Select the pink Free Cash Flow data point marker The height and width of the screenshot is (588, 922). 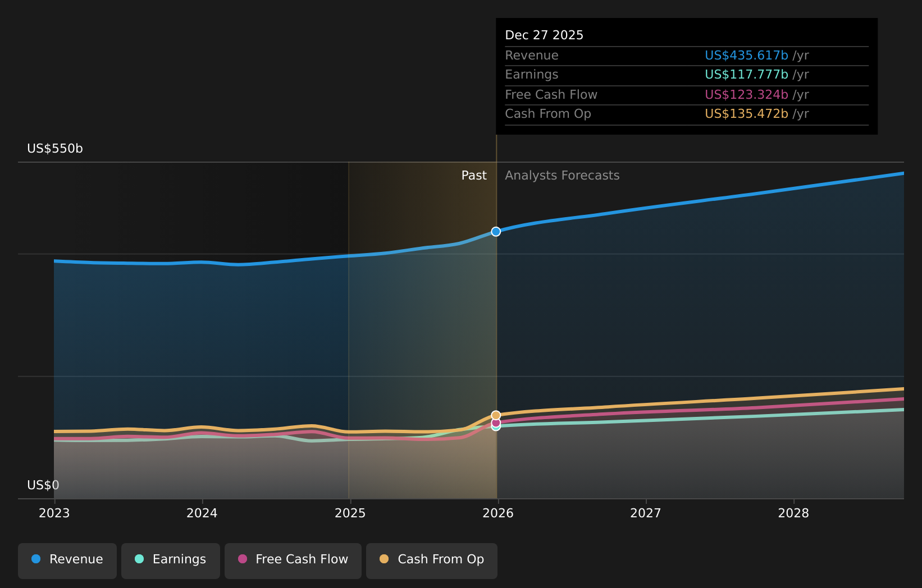tap(495, 422)
